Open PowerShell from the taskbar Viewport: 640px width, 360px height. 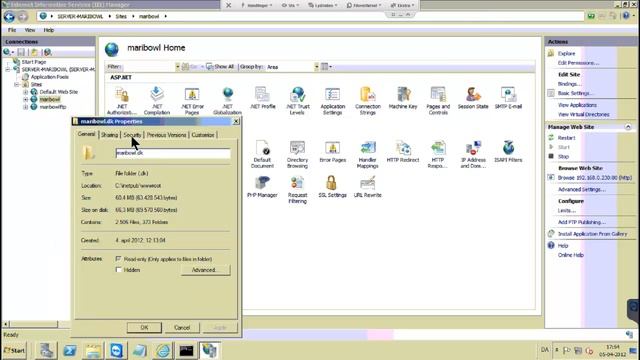[70, 351]
